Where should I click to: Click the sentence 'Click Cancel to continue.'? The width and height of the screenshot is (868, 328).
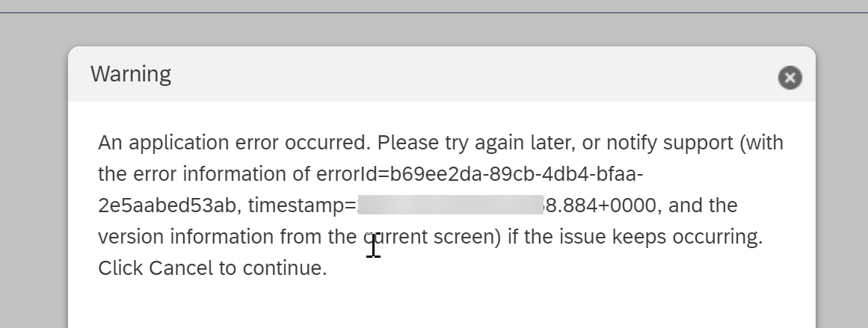tap(212, 268)
